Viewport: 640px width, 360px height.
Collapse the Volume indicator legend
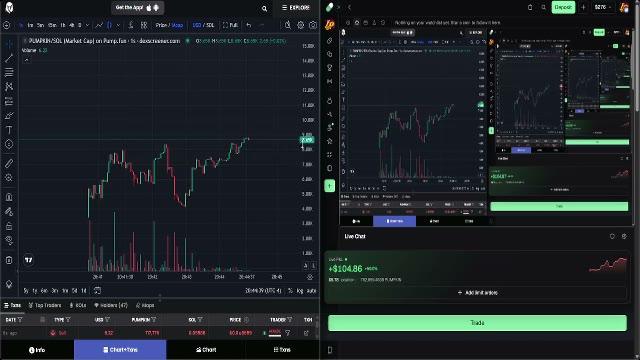[27, 60]
